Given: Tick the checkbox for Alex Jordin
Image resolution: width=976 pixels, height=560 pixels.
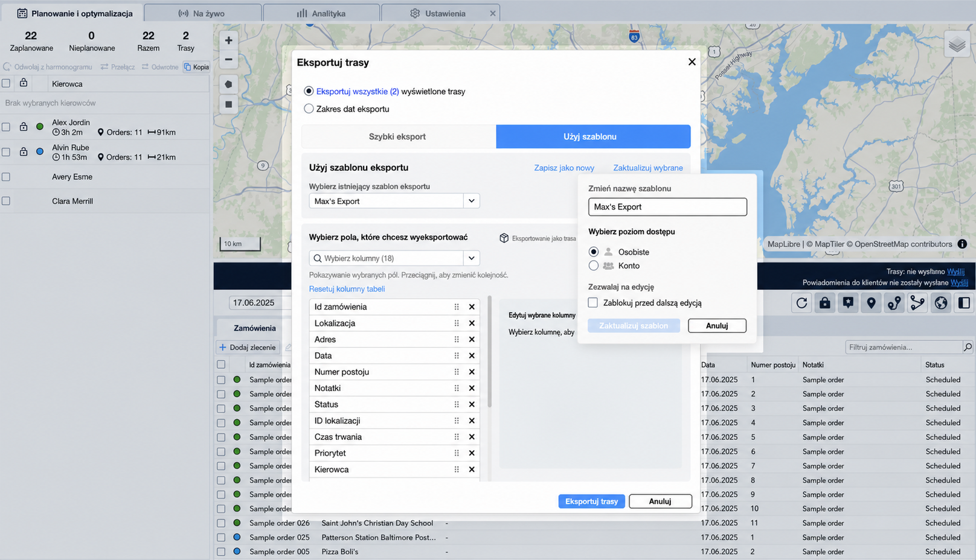Looking at the screenshot, I should tap(6, 127).
